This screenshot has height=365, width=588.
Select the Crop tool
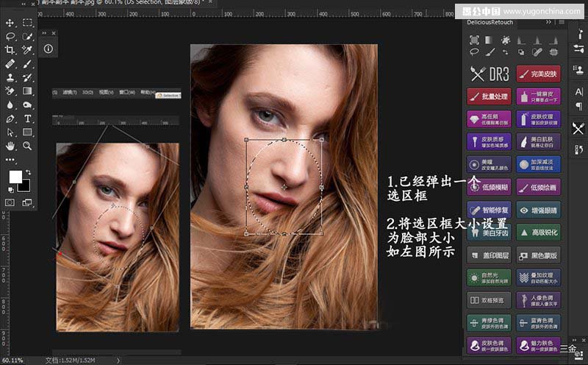(x=10, y=50)
